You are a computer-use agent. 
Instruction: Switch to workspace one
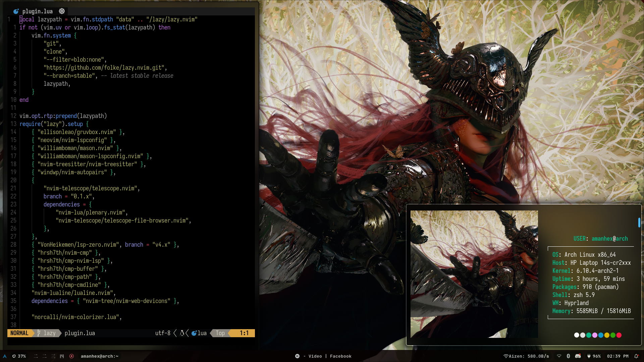click(36, 356)
